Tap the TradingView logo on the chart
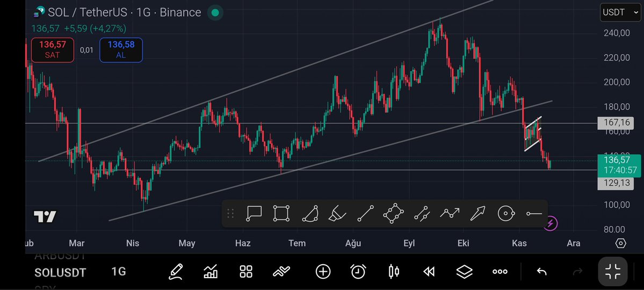Screen dimensions: 644x290 tap(45, 216)
